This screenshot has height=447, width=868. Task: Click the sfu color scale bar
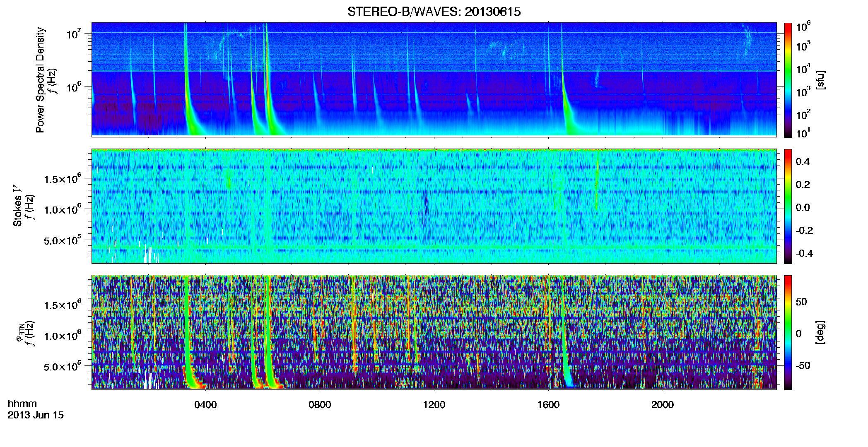point(788,80)
